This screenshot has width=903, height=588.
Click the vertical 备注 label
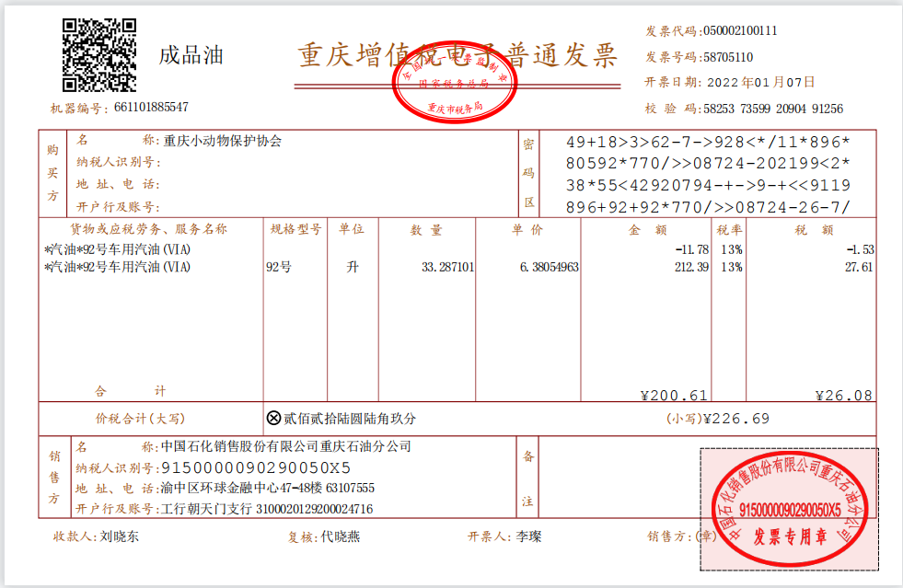[x=528, y=478]
